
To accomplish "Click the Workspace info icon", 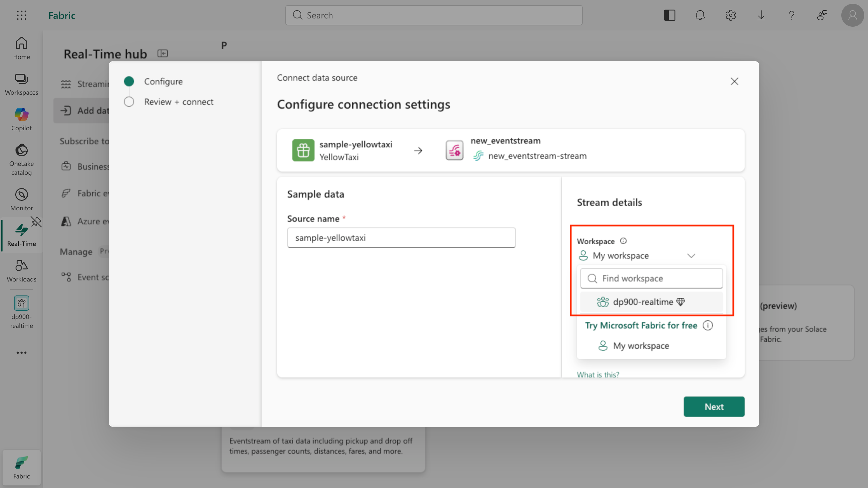I will tap(623, 241).
